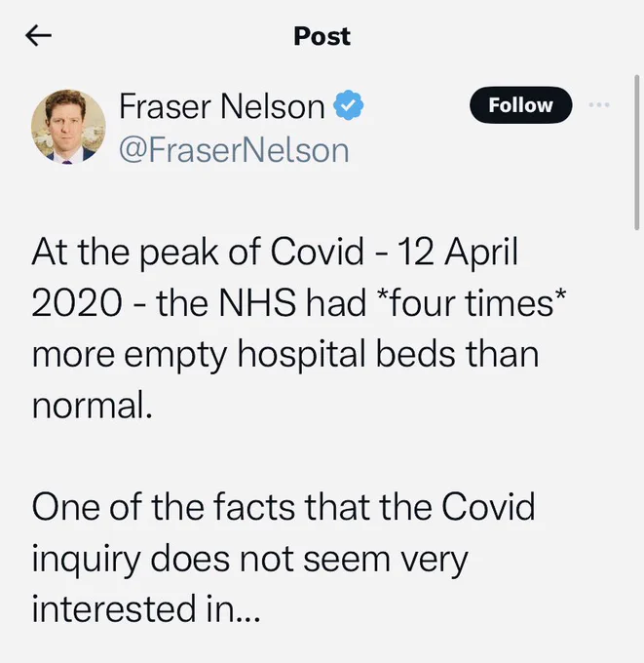The image size is (644, 663).
Task: Click the trailing "interested in..." text
Action: click(146, 608)
